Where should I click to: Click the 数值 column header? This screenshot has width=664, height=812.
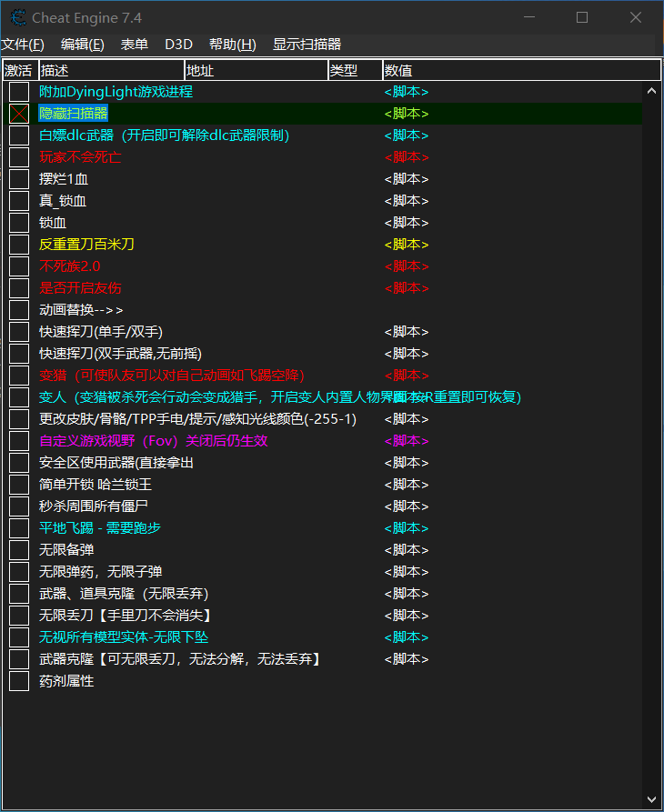tap(521, 70)
